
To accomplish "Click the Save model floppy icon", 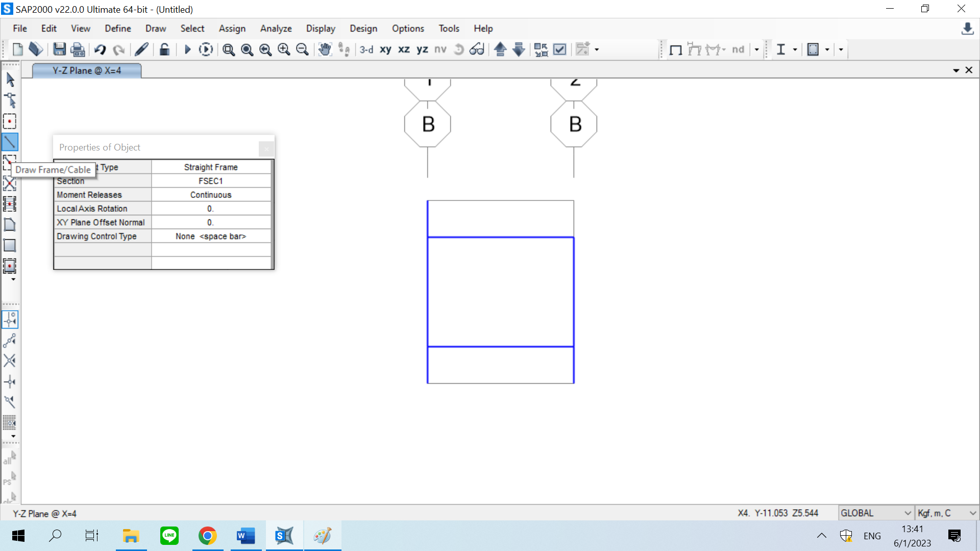I will coord(59,49).
